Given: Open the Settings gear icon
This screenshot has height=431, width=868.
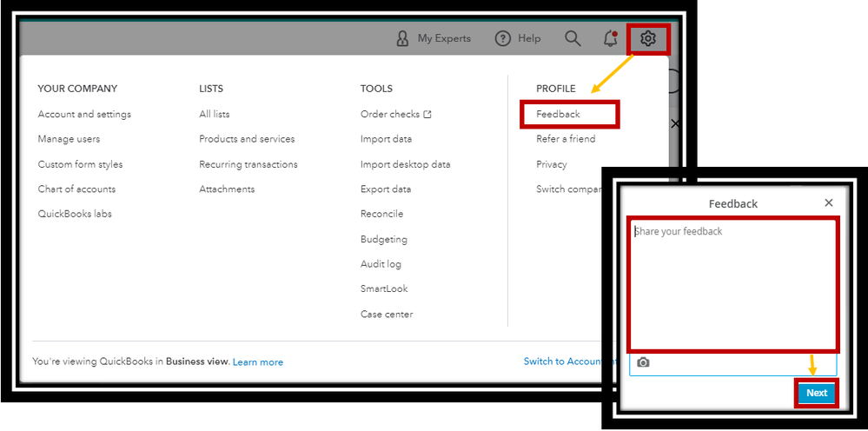Looking at the screenshot, I should [647, 39].
